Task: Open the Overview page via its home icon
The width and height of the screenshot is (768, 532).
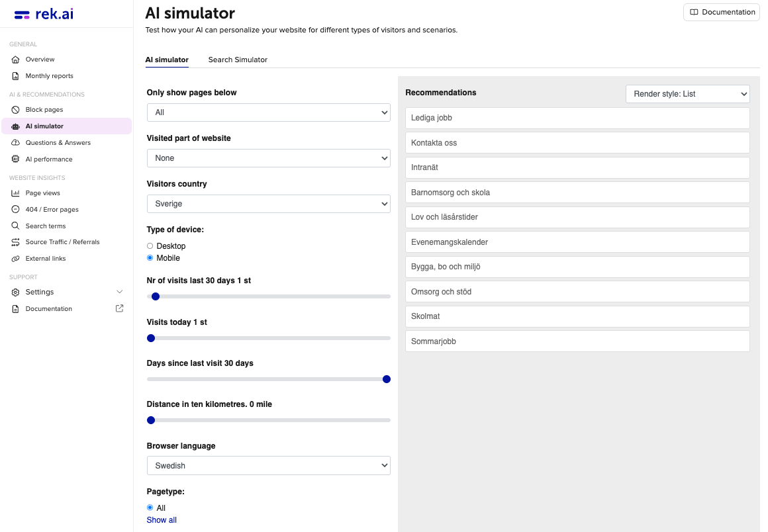Action: 14,59
